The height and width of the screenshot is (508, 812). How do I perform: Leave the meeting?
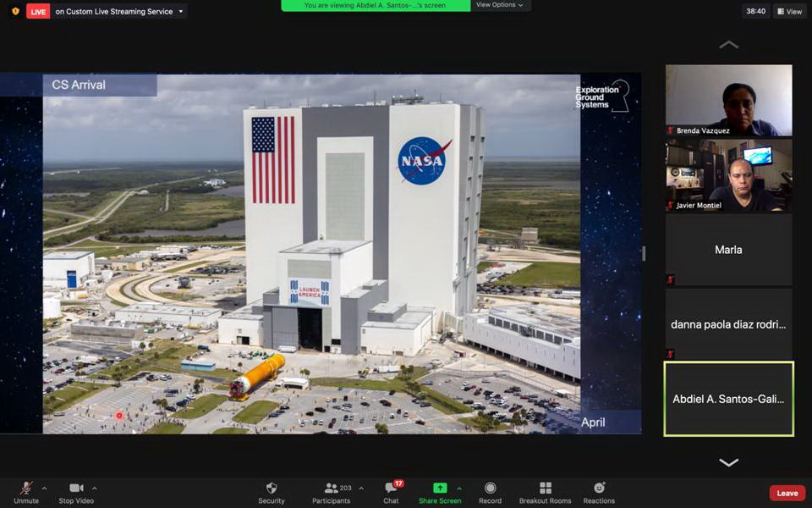[787, 492]
